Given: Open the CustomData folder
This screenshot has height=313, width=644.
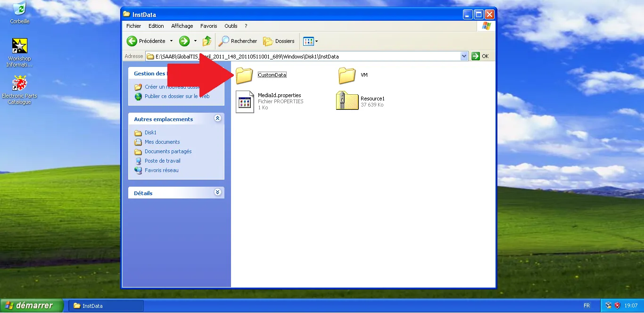Looking at the screenshot, I should tap(244, 75).
